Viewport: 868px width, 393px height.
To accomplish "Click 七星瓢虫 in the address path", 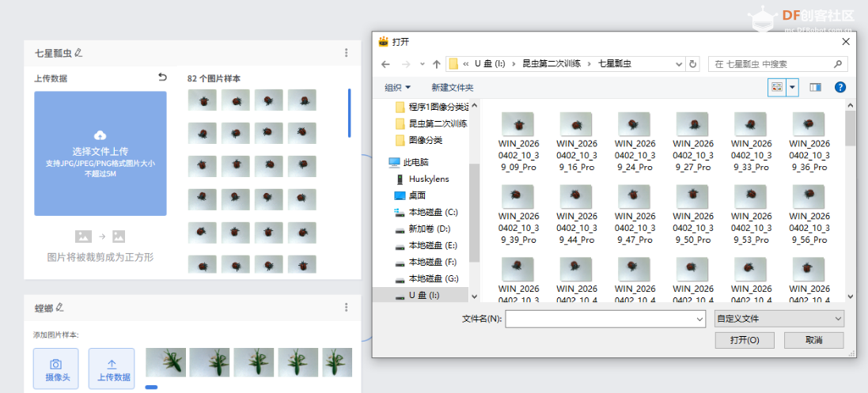I will 615,64.
